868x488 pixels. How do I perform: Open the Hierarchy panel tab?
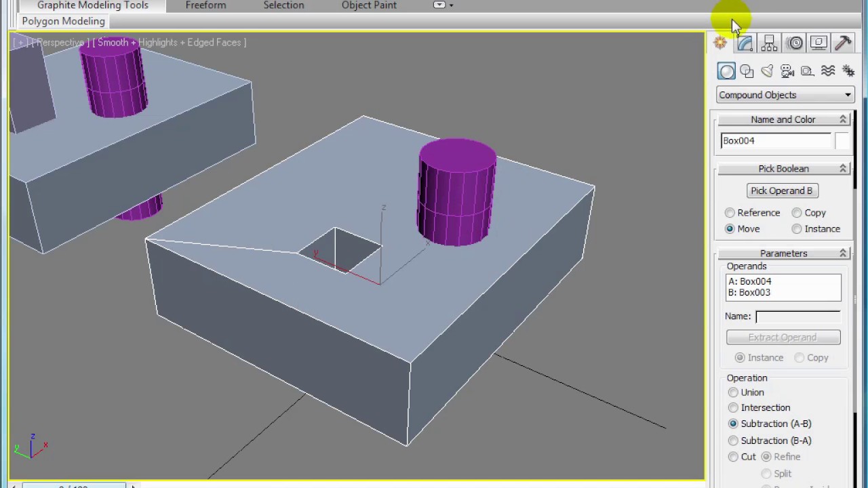click(x=769, y=43)
